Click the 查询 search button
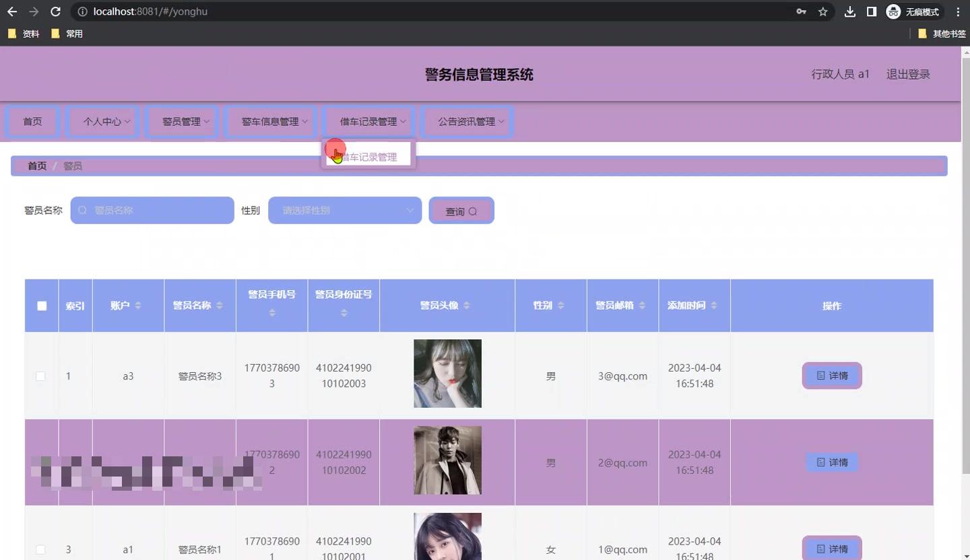 (x=461, y=211)
